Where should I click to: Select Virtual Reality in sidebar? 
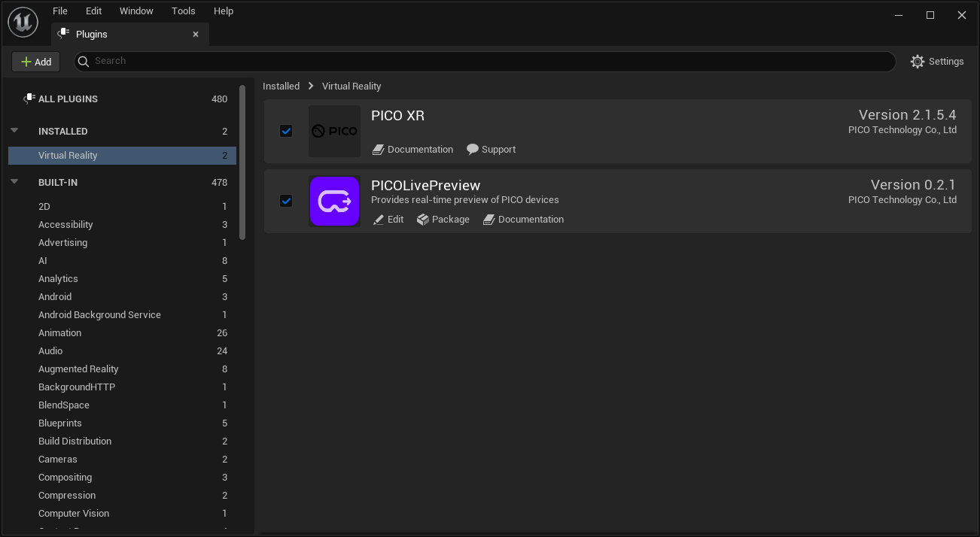click(x=122, y=155)
